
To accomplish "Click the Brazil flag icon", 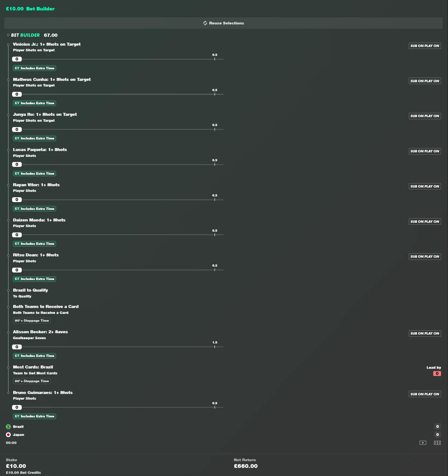I will (8, 427).
